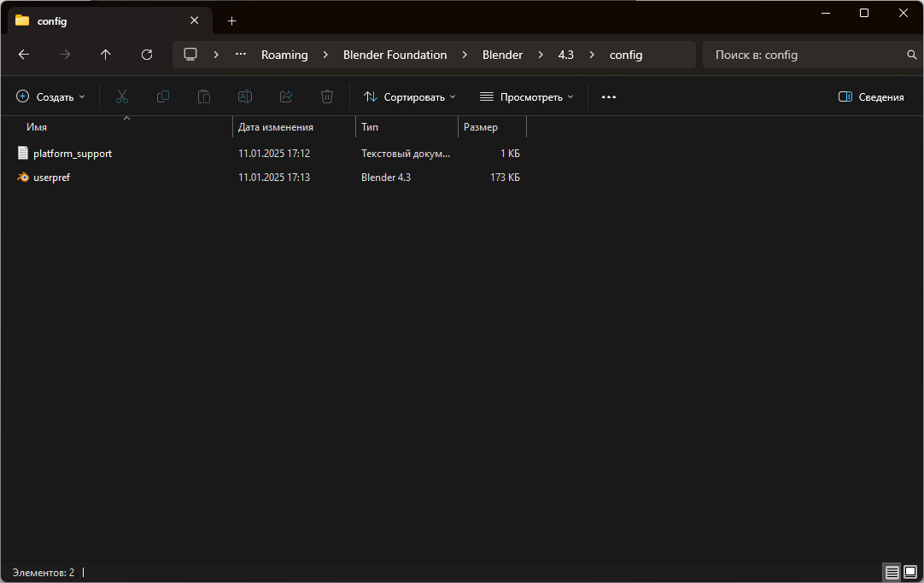924x583 pixels.
Task: Click the 173 КБ size cell
Action: point(505,178)
